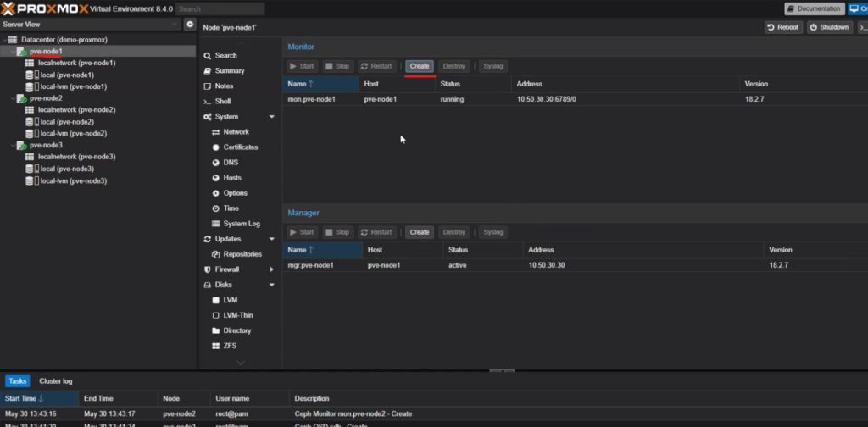
Task: Open the Search menu item
Action: [x=225, y=55]
